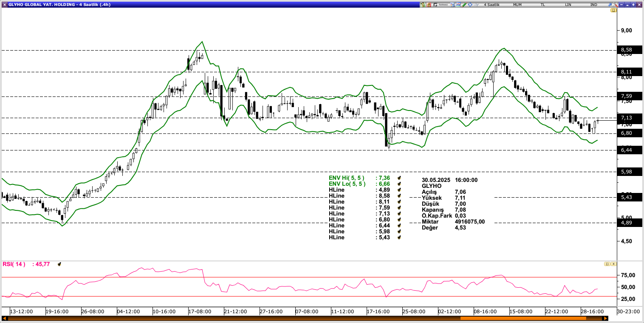Open the 4 Saatlik period selector
644x323 pixels.
491,5
